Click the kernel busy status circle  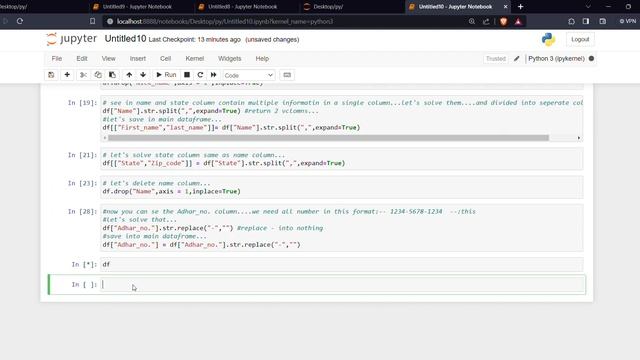click(x=591, y=59)
